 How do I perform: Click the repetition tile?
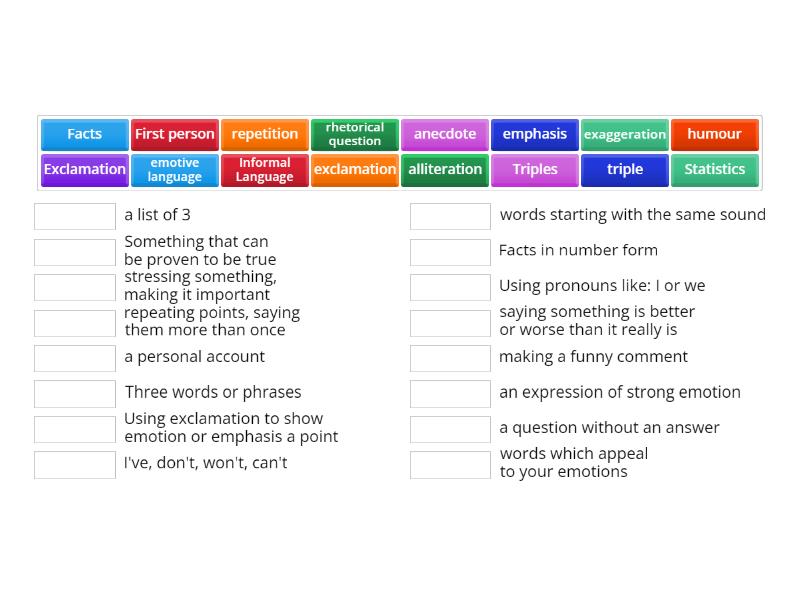point(264,134)
